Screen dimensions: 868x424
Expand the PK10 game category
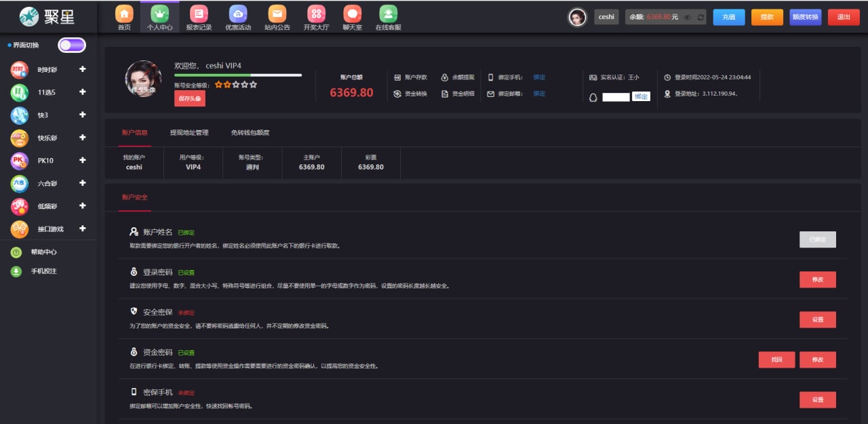(x=82, y=160)
